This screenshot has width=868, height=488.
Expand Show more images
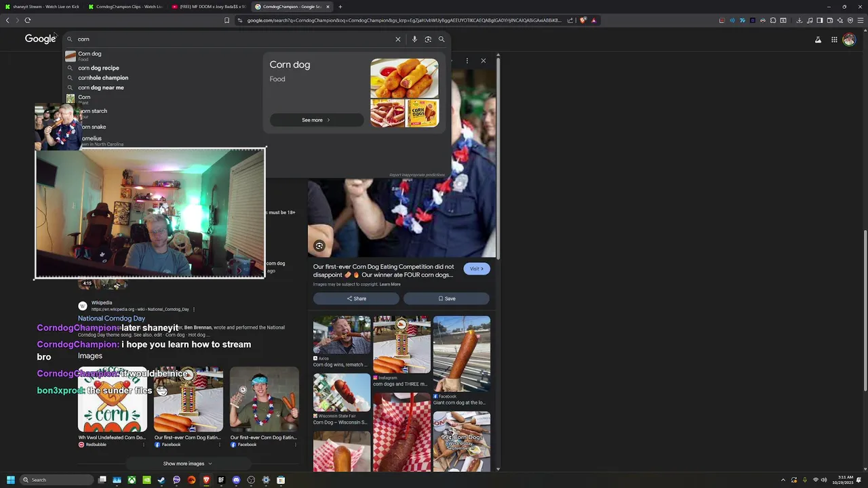click(188, 464)
